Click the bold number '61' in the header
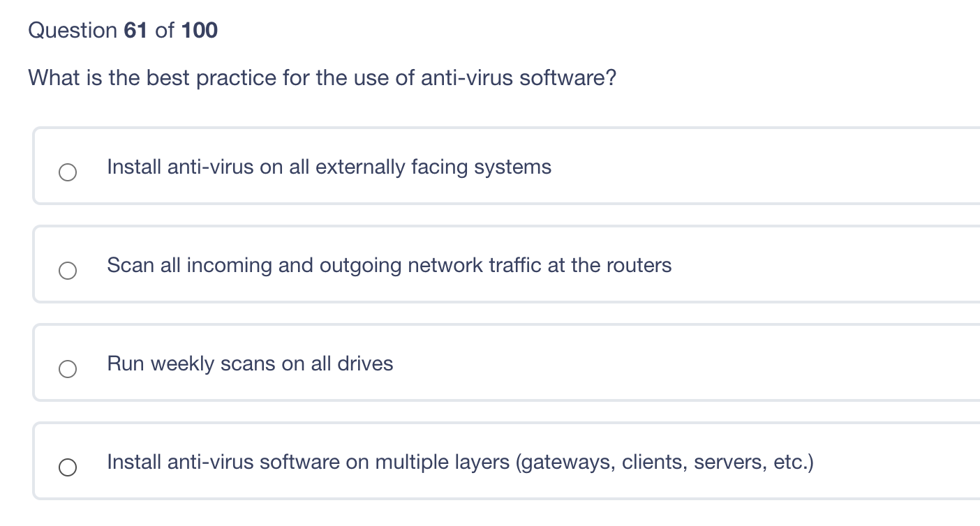The image size is (980, 526). 135,30
